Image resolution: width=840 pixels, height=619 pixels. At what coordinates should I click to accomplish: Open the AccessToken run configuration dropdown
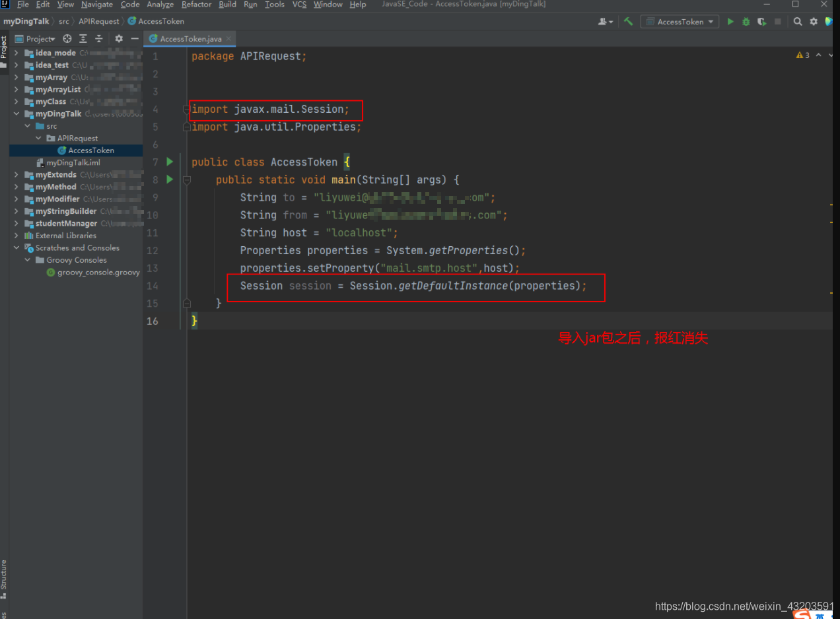coord(680,22)
